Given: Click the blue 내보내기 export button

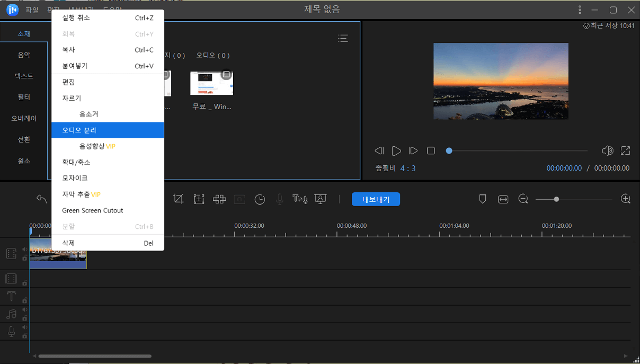Looking at the screenshot, I should [x=376, y=199].
